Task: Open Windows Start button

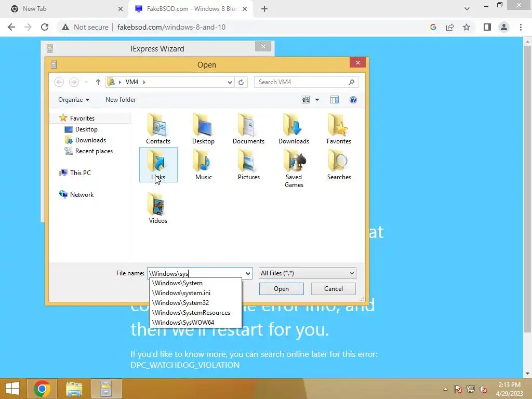Action: tap(12, 389)
